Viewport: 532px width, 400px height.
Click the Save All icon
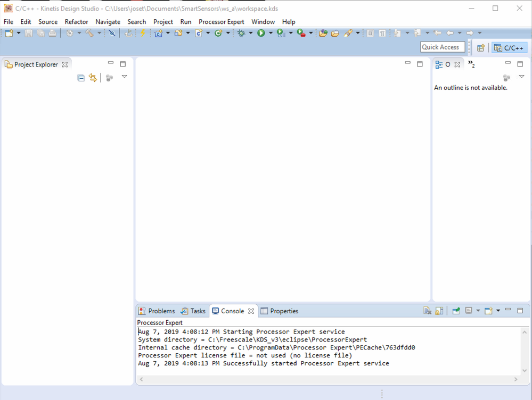[x=40, y=33]
